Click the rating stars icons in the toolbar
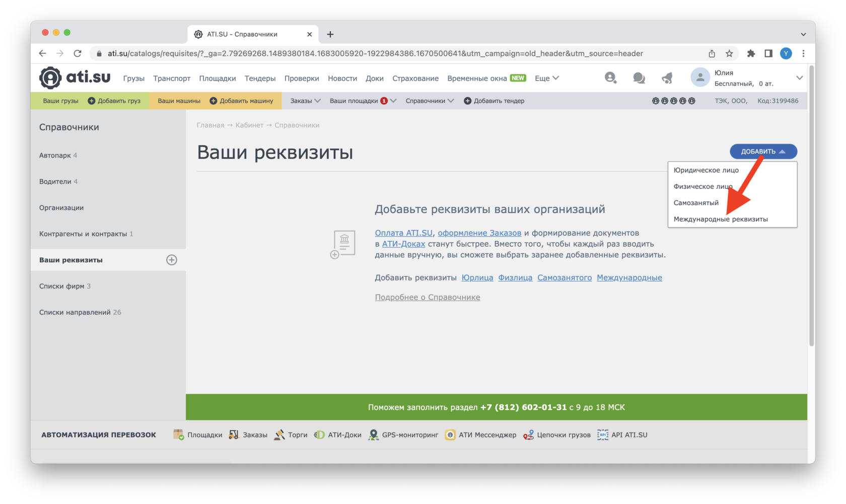The image size is (846, 504). click(674, 101)
